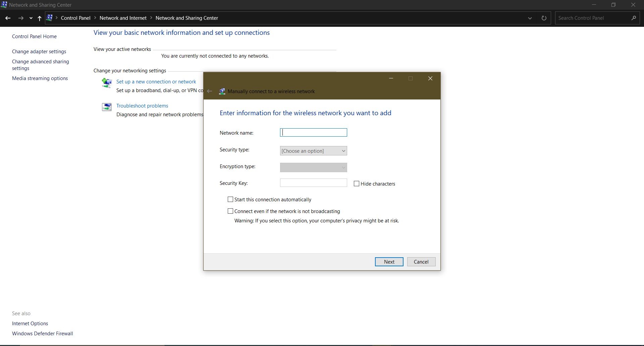Viewport: 644px width, 346px height.
Task: Close the Network and Sharing Center window
Action: (633, 5)
